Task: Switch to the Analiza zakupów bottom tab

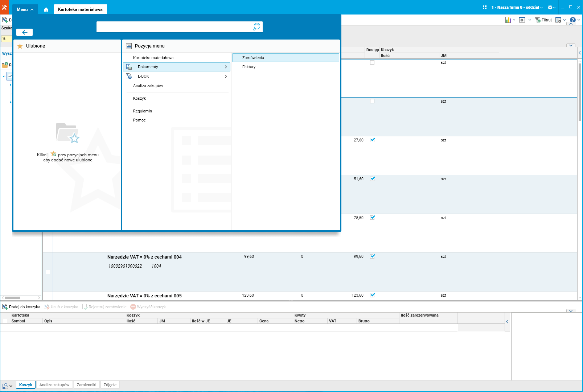Action: coord(54,385)
